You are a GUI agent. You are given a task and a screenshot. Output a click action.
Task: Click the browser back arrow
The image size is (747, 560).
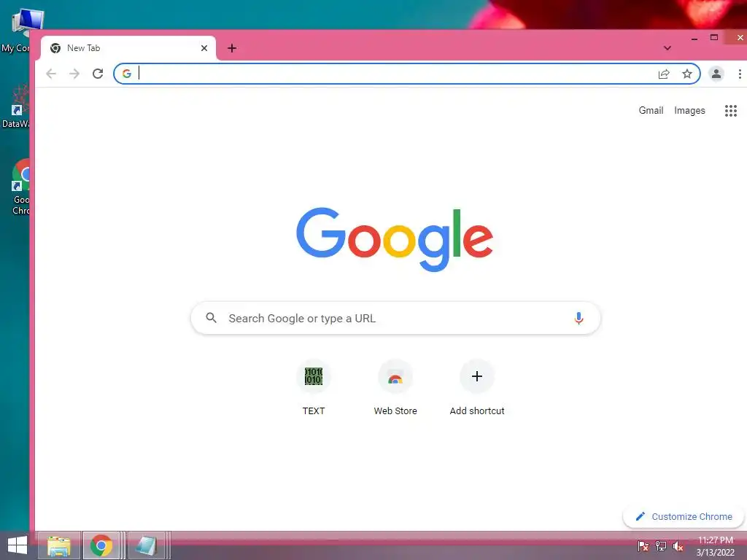(51, 74)
